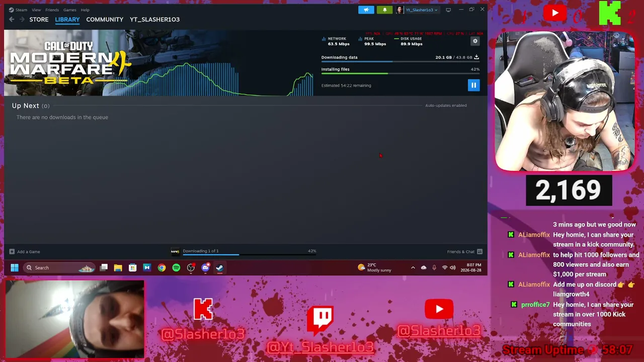Click the Steam profile avatar picture
The height and width of the screenshot is (362, 644).
399,10
